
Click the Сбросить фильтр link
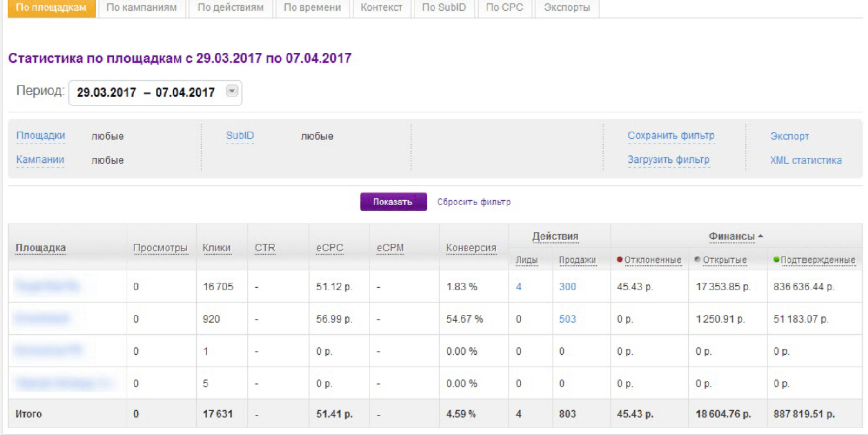pos(474,202)
